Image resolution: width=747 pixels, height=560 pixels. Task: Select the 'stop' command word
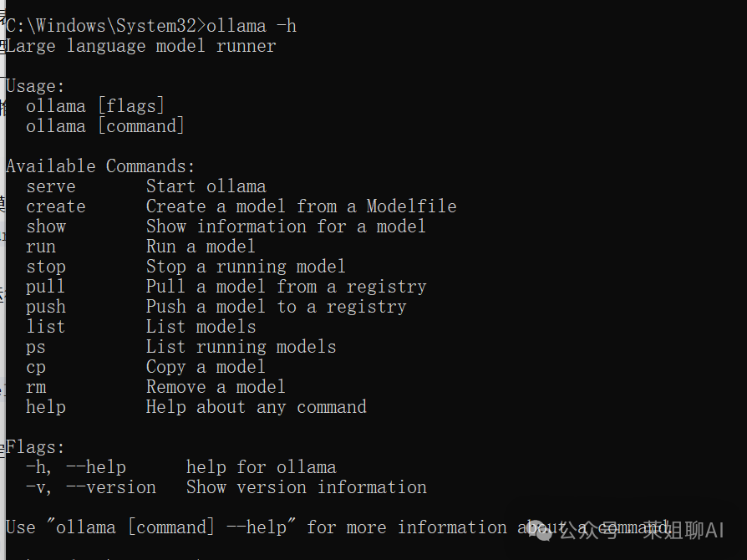coord(46,267)
